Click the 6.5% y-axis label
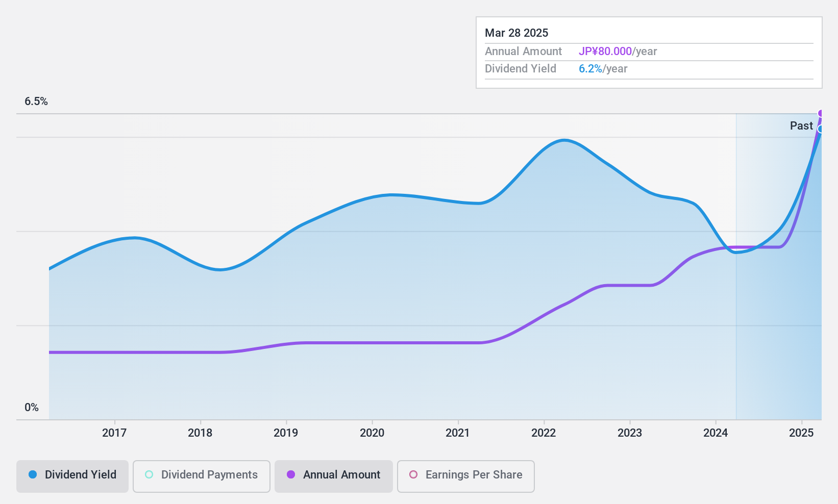838x504 pixels. coord(36,102)
